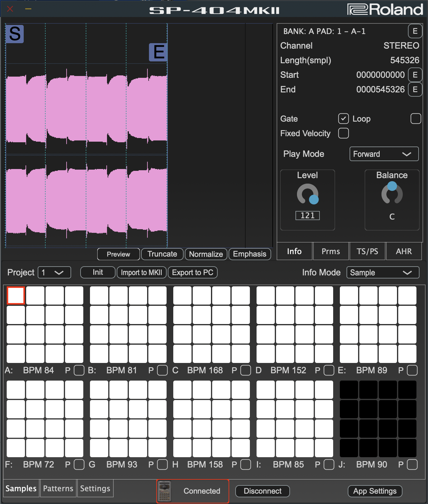Click the Roland logo
The width and height of the screenshot is (428, 504).
[x=385, y=10]
